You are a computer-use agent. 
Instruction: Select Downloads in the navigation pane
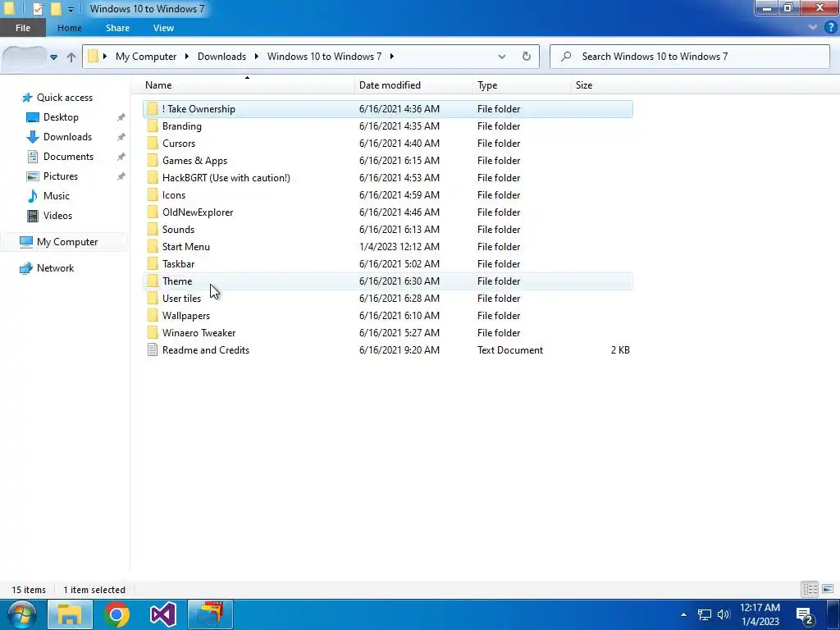coord(67,137)
